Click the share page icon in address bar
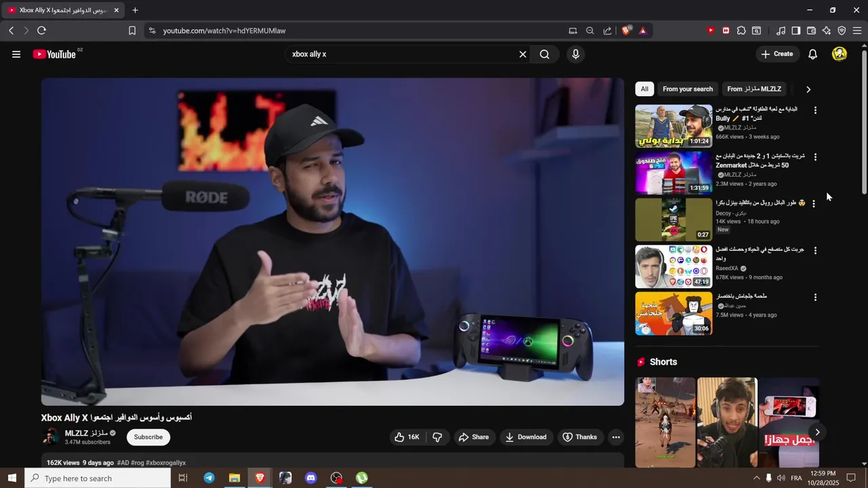This screenshot has width=868, height=488. coord(608,30)
